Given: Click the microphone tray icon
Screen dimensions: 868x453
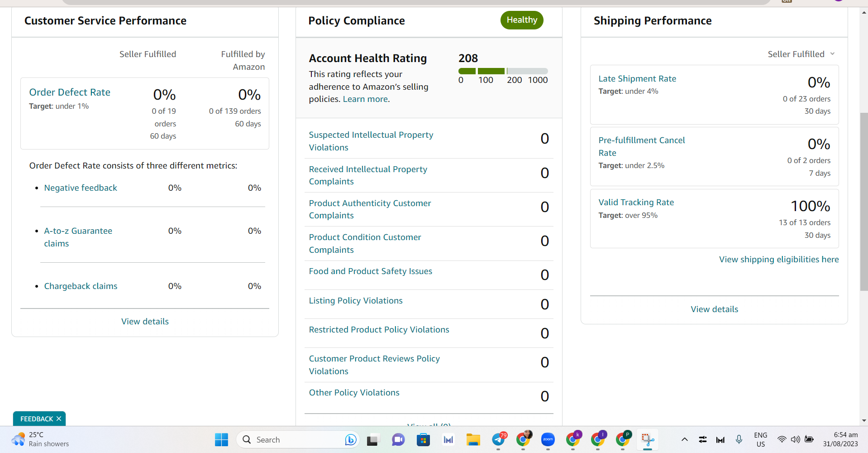Looking at the screenshot, I should point(739,439).
